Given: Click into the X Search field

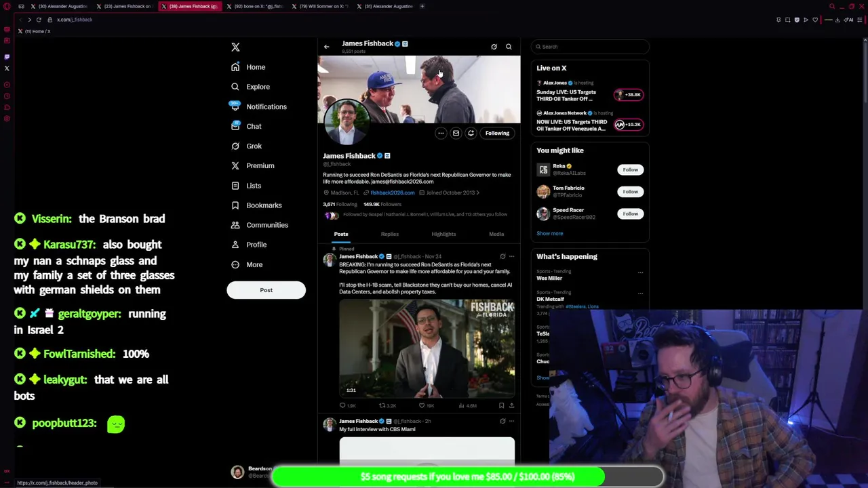Looking at the screenshot, I should [590, 47].
